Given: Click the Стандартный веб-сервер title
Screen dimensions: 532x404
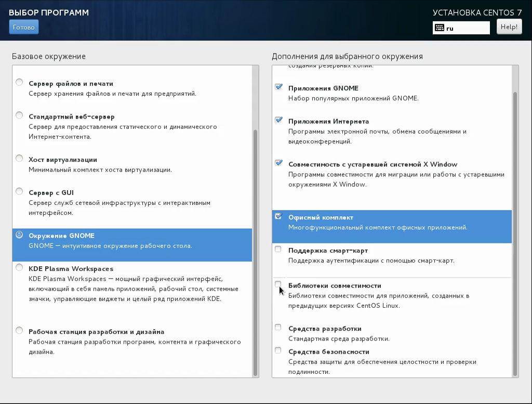Looking at the screenshot, I should point(72,116).
